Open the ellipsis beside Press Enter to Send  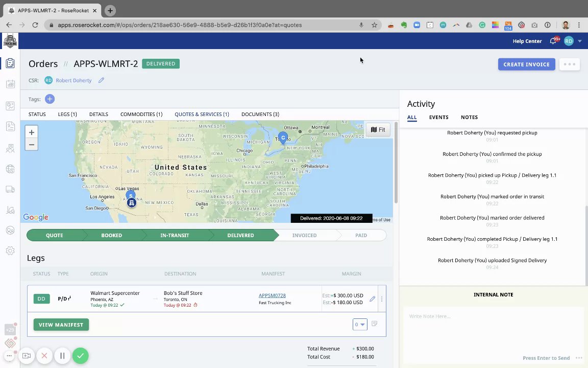tap(579, 358)
